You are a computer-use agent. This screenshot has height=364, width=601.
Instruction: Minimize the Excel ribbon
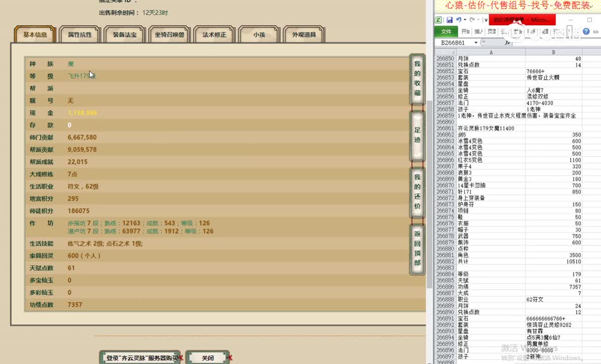tap(595, 32)
